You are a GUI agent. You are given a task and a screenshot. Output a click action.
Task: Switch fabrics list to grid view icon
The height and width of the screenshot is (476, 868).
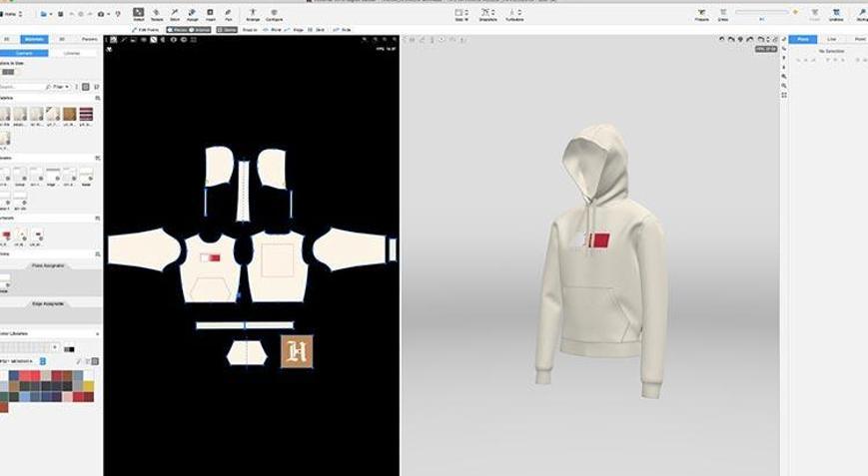point(86,87)
